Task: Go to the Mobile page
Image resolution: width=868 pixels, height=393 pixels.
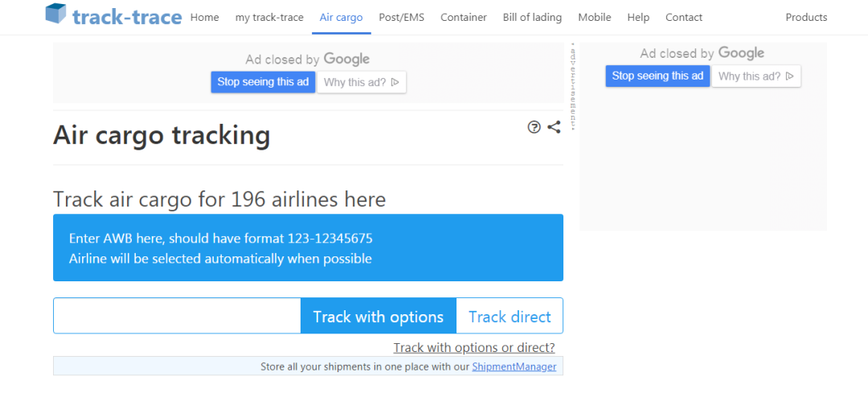Action: click(594, 17)
